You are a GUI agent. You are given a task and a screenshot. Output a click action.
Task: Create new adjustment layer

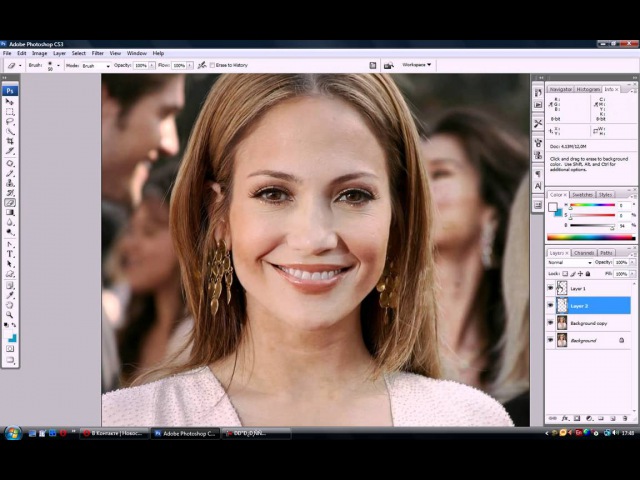click(x=589, y=418)
